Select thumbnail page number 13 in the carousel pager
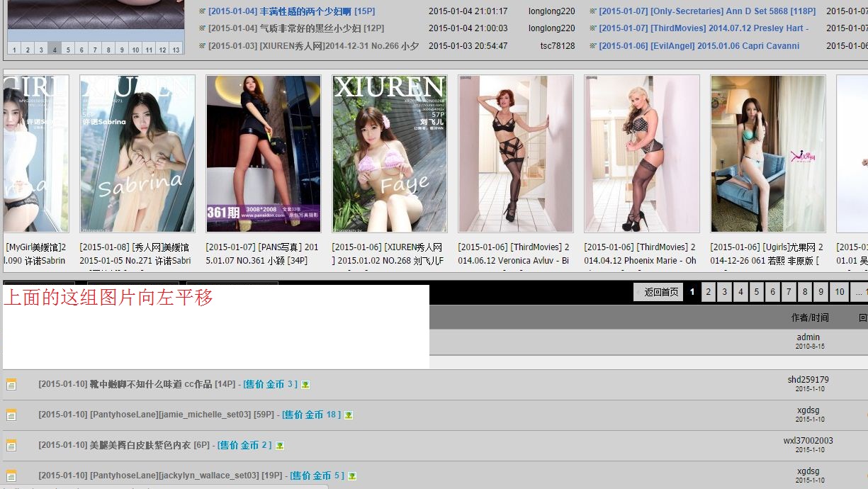The height and width of the screenshot is (489, 868). coord(175,48)
